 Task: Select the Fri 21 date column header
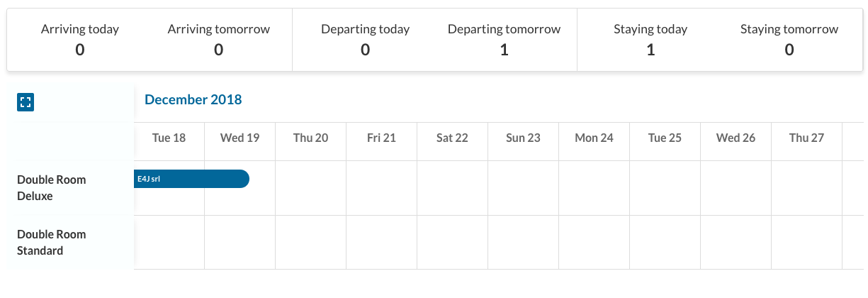click(381, 138)
